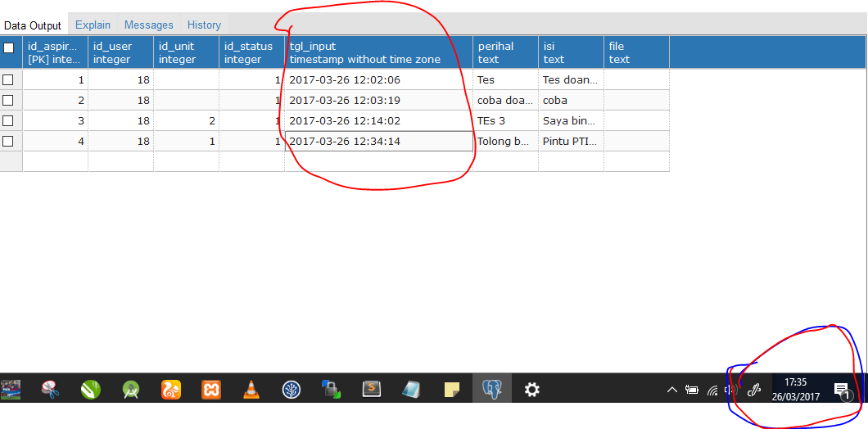The width and height of the screenshot is (868, 429).
Task: Select the isi cell 'Pintu PTI...'
Action: 572,141
